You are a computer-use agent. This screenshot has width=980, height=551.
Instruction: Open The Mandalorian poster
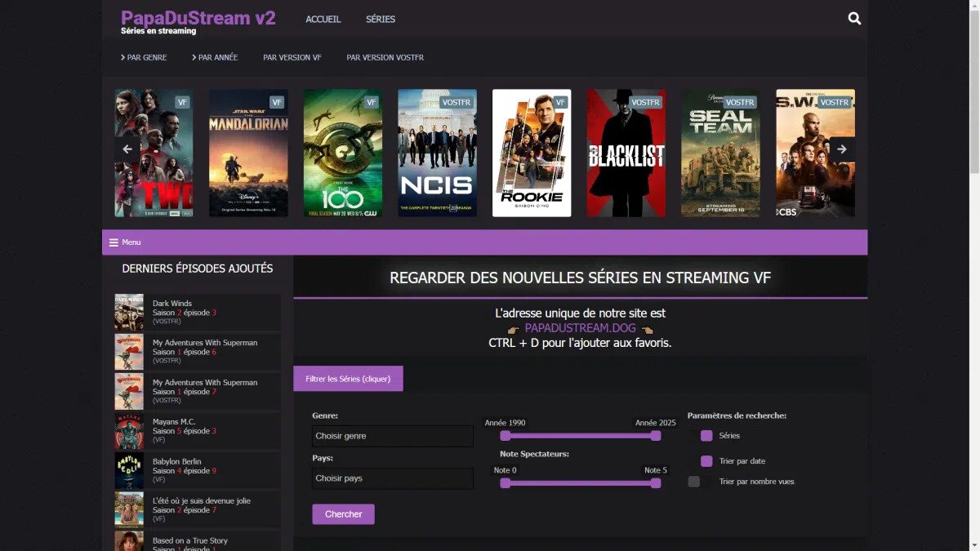[x=248, y=153]
